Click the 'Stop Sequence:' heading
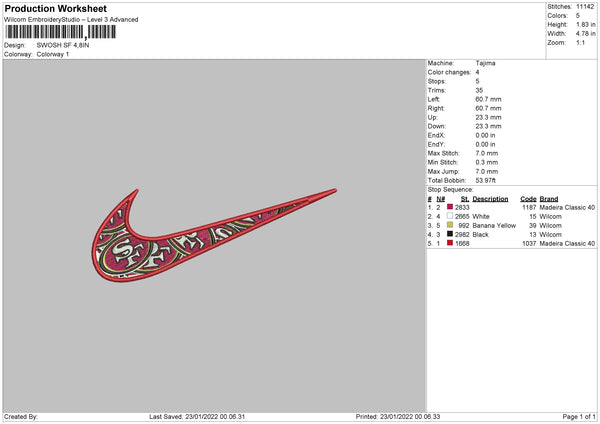Screen dimensions: 600x424 click(x=450, y=190)
